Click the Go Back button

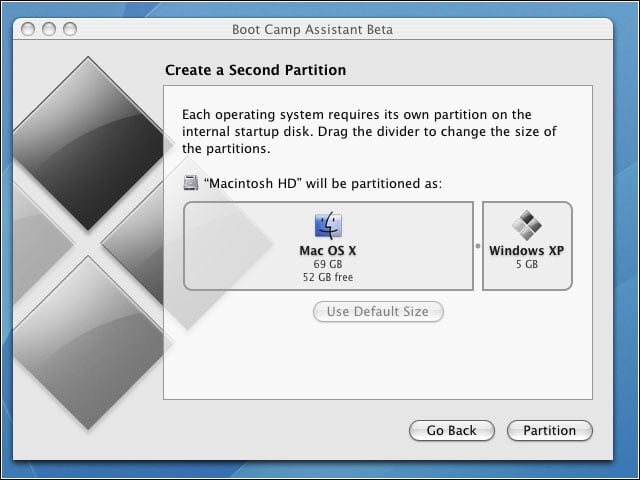451,430
